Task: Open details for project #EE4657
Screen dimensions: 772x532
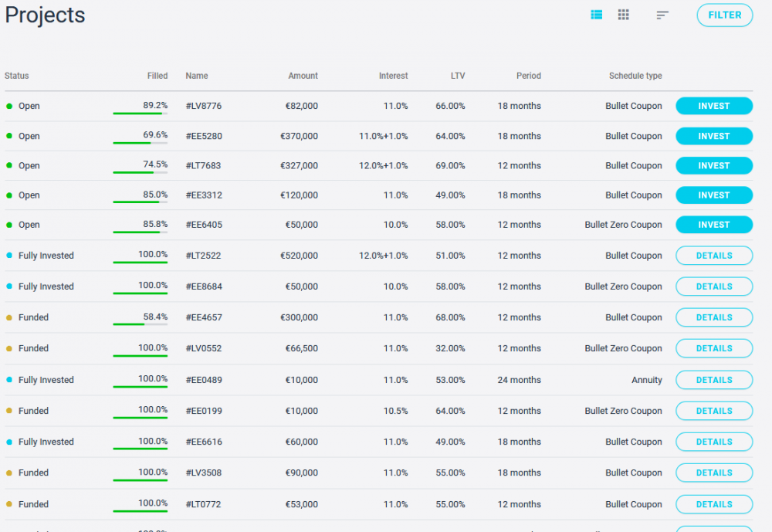Action: (713, 317)
